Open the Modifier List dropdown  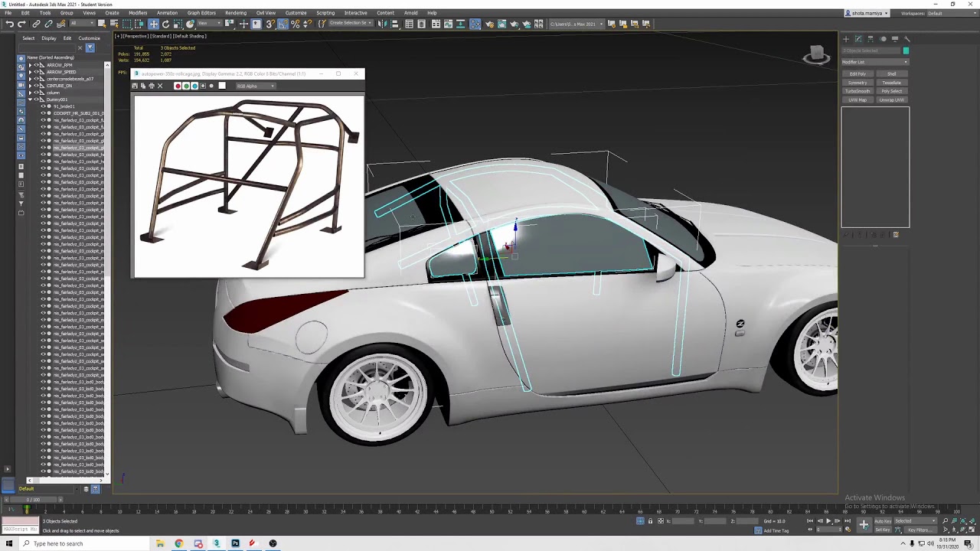pyautogui.click(x=875, y=62)
